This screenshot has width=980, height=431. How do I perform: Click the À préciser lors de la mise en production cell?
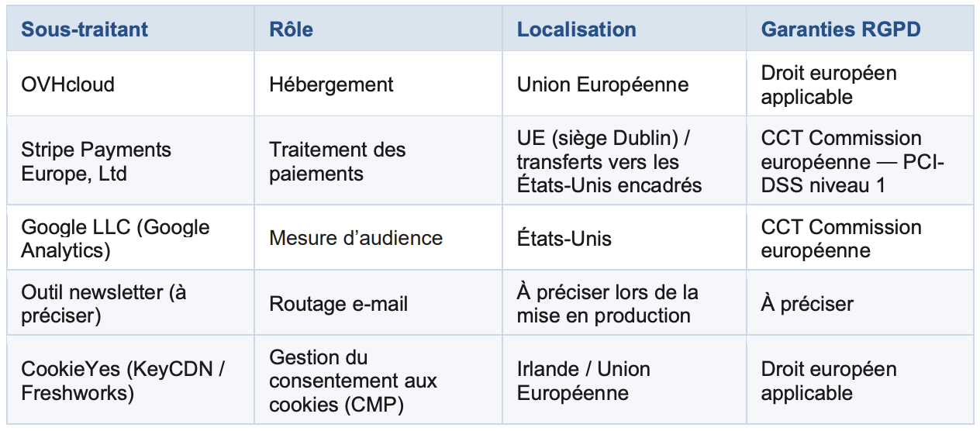607,303
